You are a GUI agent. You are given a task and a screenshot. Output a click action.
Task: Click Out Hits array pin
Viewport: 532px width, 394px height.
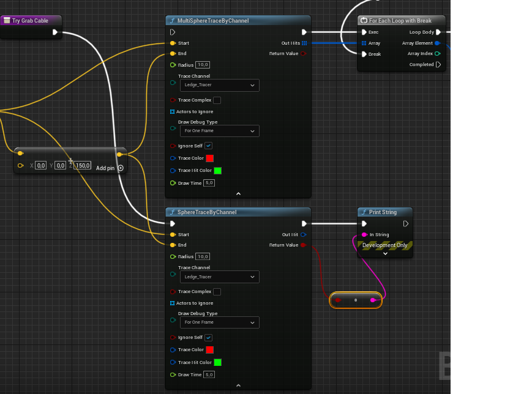304,43
